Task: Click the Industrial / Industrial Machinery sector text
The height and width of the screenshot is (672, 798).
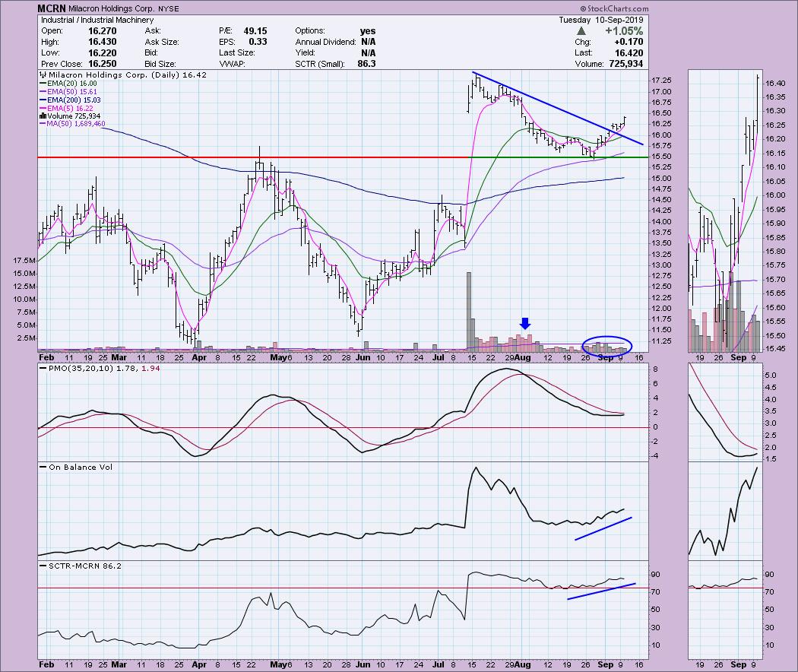Action: pyautogui.click(x=96, y=20)
